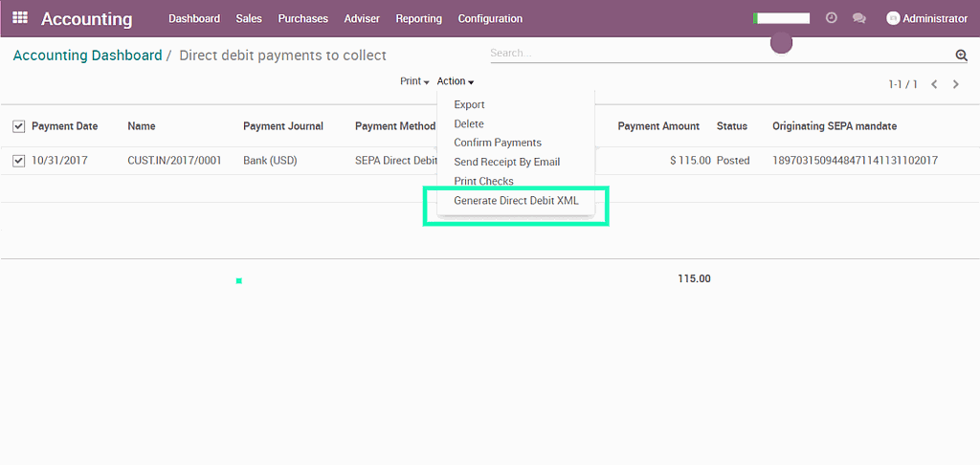Toggle the select-all header checkbox
Viewport: 980px width, 465px height.
click(19, 126)
